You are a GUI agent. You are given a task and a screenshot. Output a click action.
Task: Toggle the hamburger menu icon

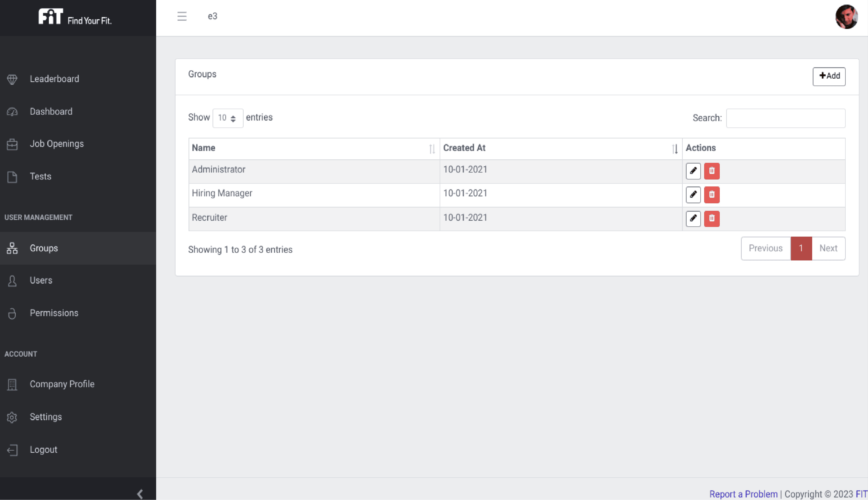pyautogui.click(x=182, y=16)
